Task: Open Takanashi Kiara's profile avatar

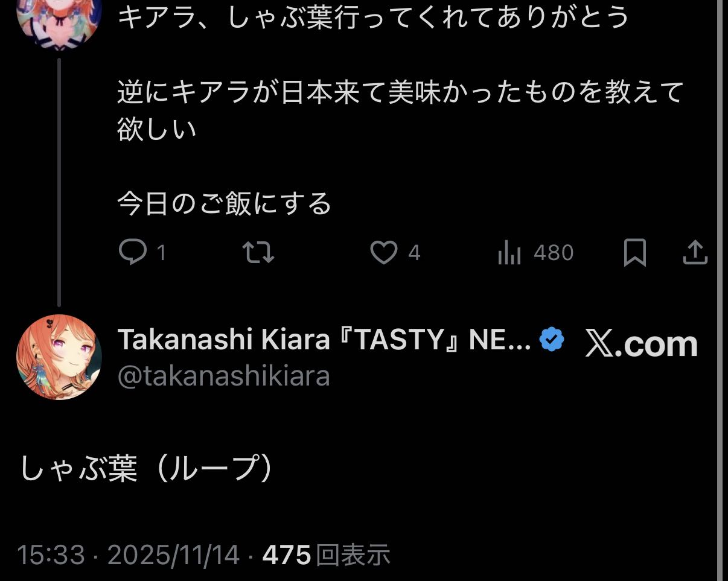Action: pyautogui.click(x=59, y=357)
